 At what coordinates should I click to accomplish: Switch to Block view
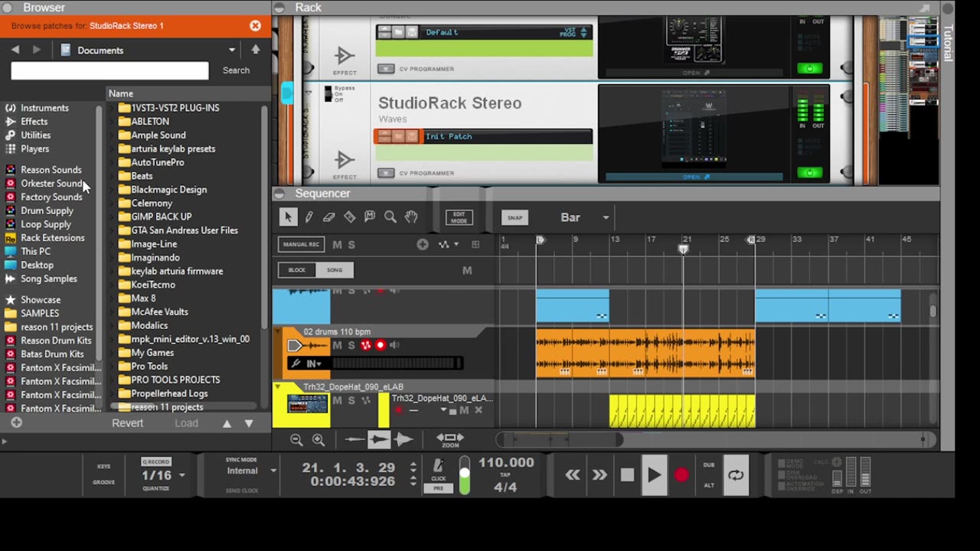click(x=296, y=270)
